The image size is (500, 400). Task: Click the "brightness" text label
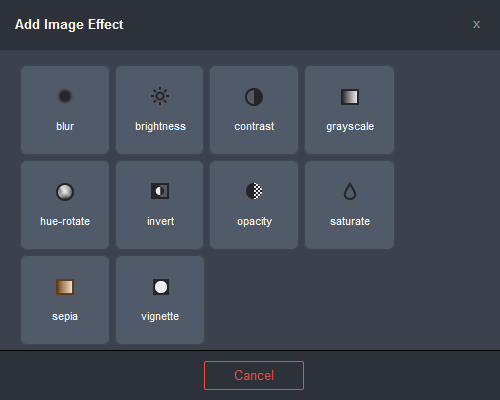tap(160, 127)
